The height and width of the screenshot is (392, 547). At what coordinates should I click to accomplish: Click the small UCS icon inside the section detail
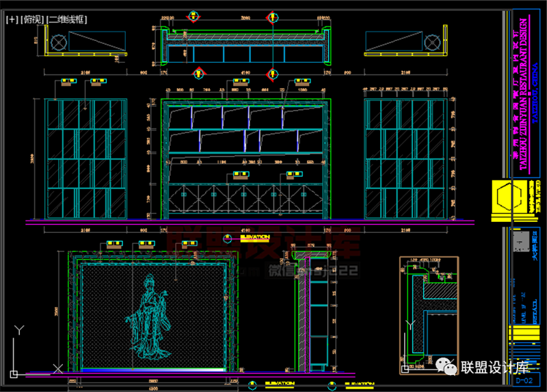click(409, 369)
